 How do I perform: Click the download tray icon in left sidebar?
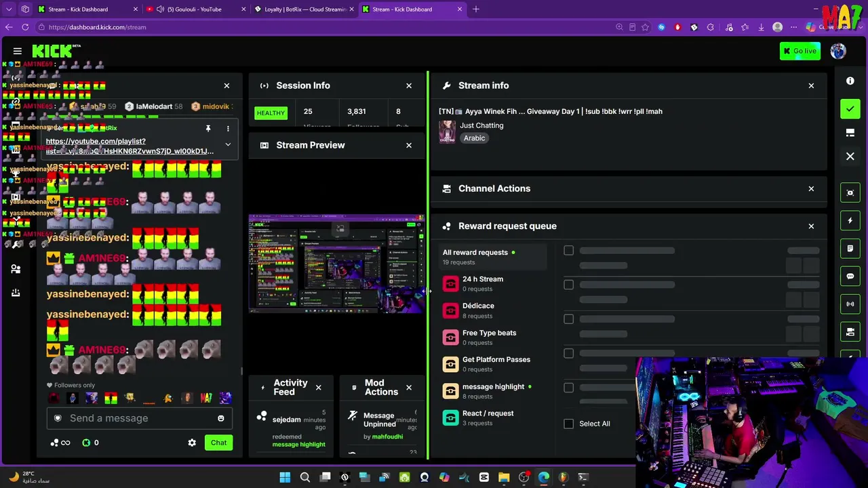click(16, 293)
